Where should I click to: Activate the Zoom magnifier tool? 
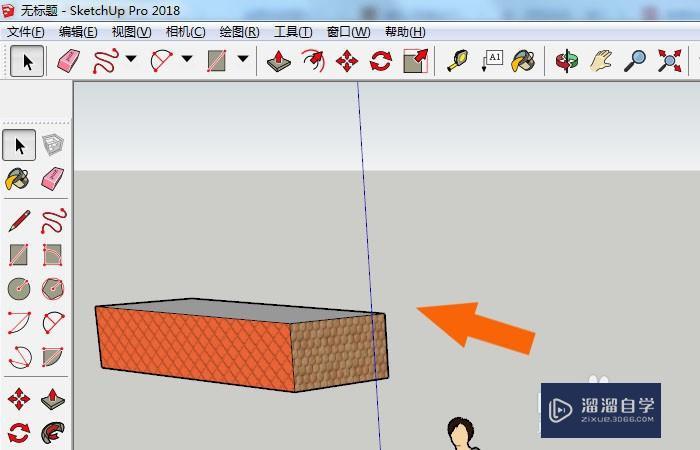635,61
